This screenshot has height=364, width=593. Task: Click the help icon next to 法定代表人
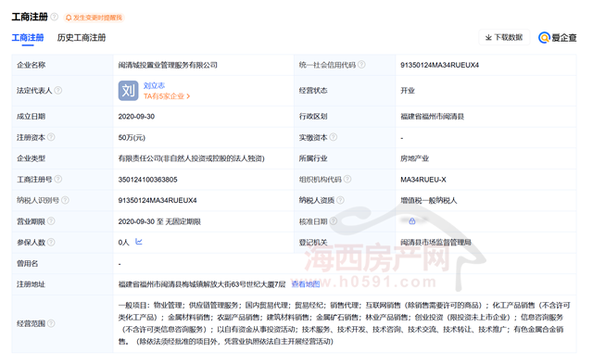coord(58,91)
